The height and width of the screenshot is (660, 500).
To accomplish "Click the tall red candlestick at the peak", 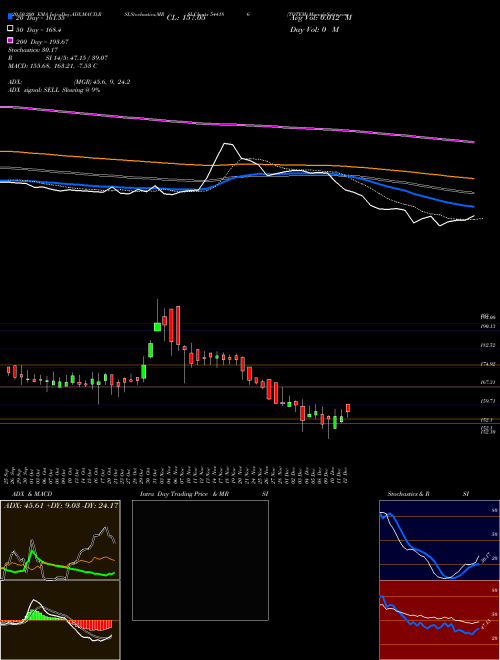I will (x=178, y=326).
